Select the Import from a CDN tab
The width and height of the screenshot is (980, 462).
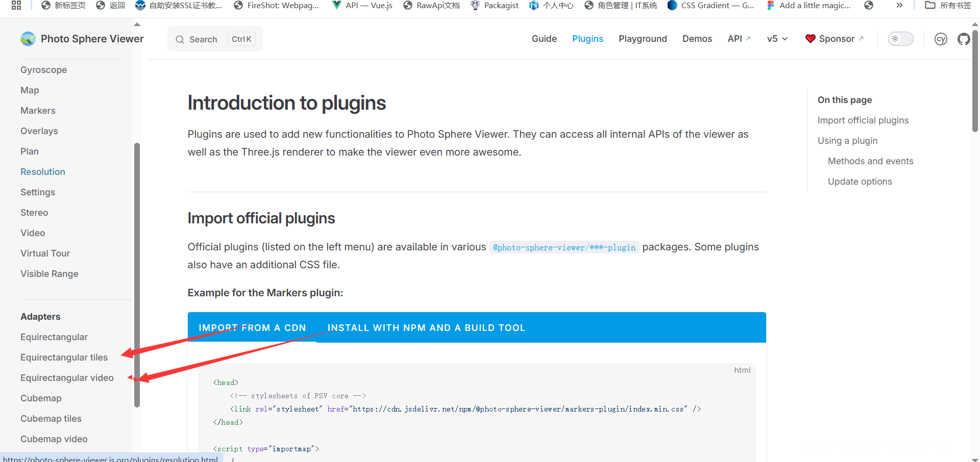(252, 328)
